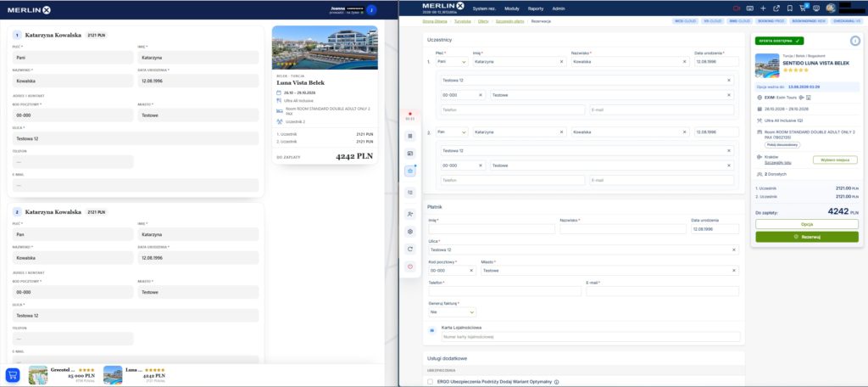This screenshot has height=387, width=868.
Task: Select Grecotel cart item thumbnail in bottom bar
Action: [x=38, y=375]
